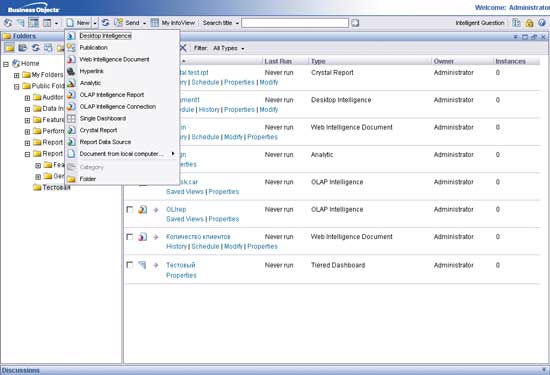Screen dimensions: 550x375
Task: Click the New document toolbar button
Action: (x=78, y=23)
